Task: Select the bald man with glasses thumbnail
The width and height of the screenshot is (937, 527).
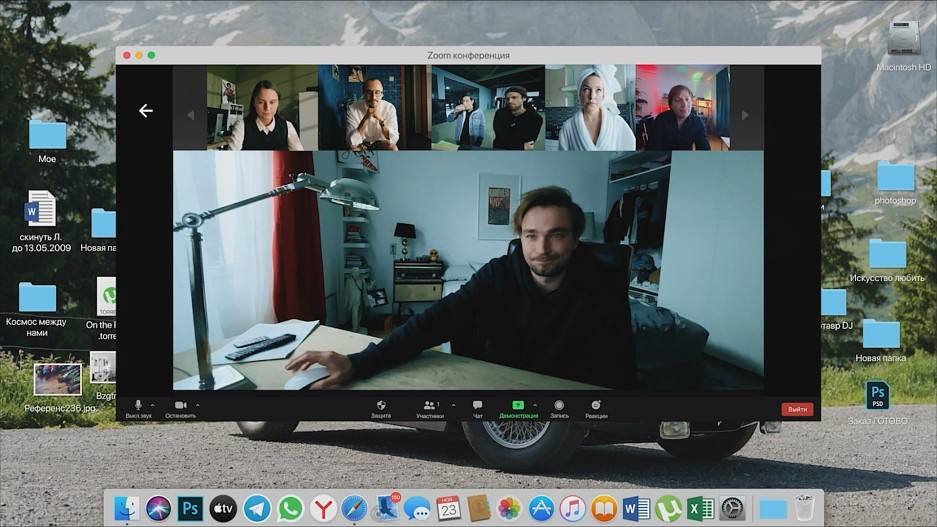Action: coord(374,108)
